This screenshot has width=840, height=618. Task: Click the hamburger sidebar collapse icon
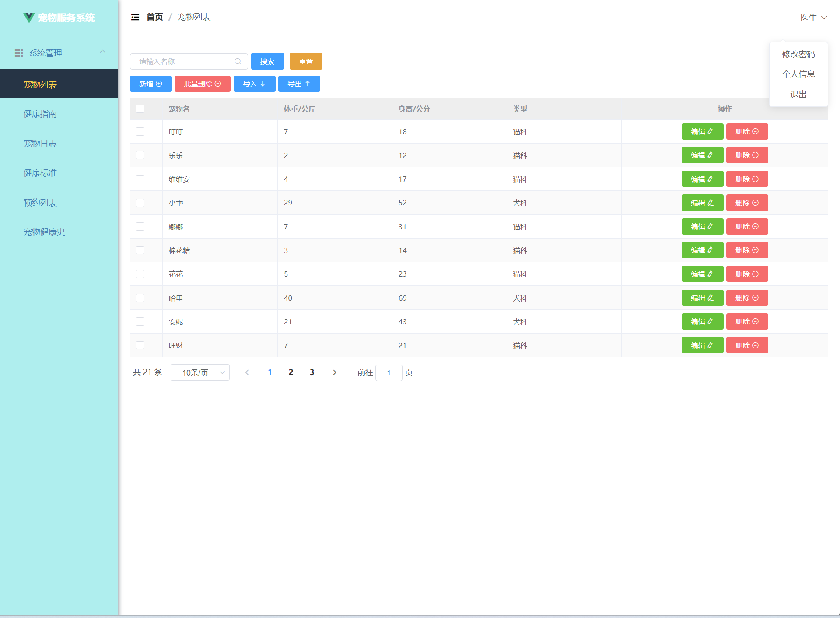click(x=135, y=17)
